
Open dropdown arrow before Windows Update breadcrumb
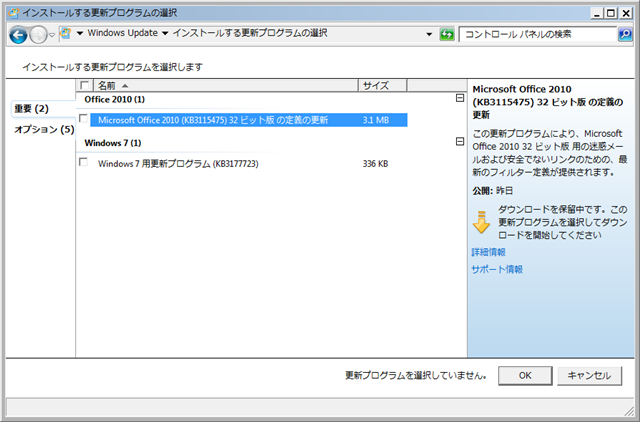[80, 33]
